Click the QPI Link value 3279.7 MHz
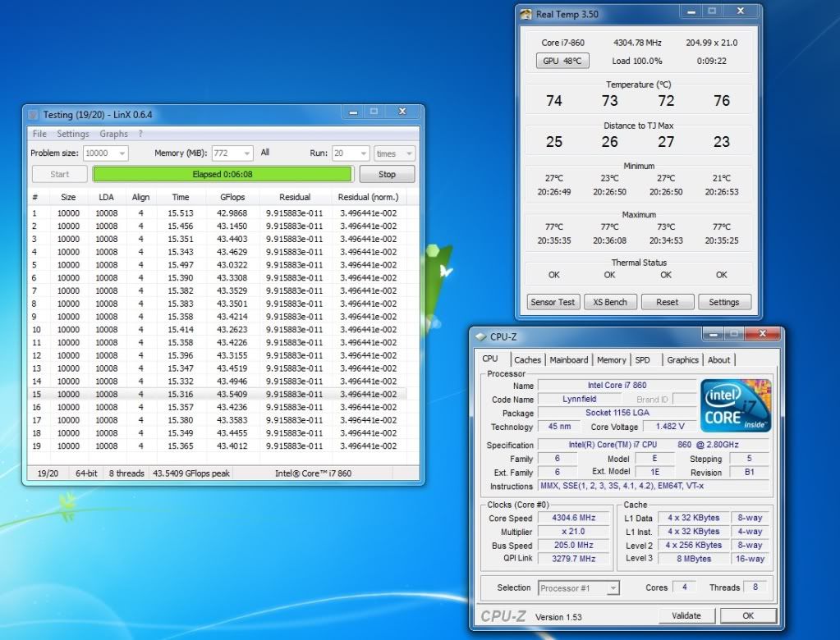The width and height of the screenshot is (840, 640). pyautogui.click(x=574, y=559)
